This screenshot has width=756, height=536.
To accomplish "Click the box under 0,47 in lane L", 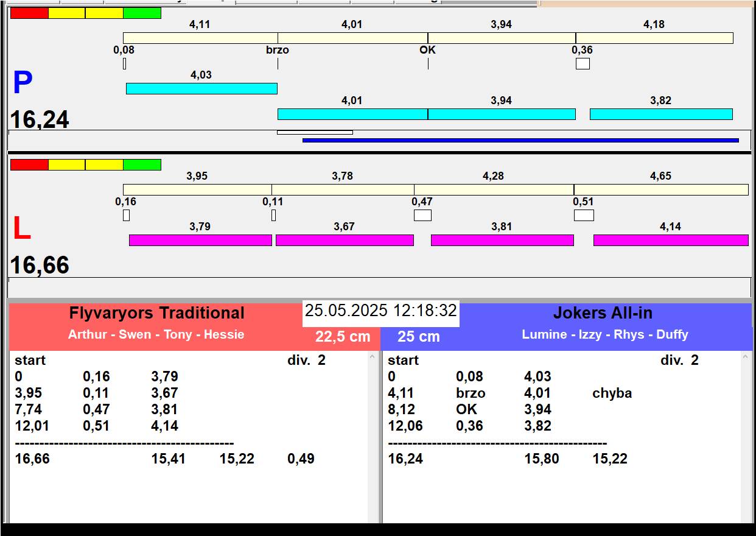I will click(422, 215).
